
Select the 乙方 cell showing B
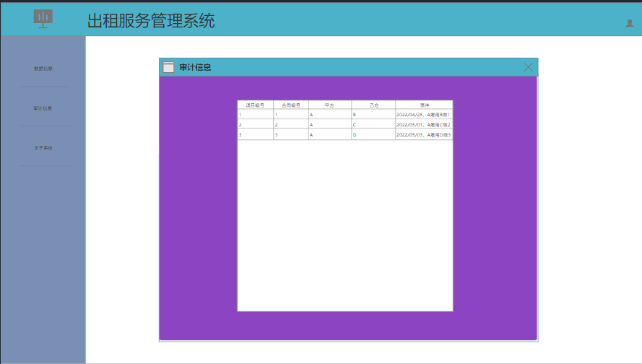(373, 115)
